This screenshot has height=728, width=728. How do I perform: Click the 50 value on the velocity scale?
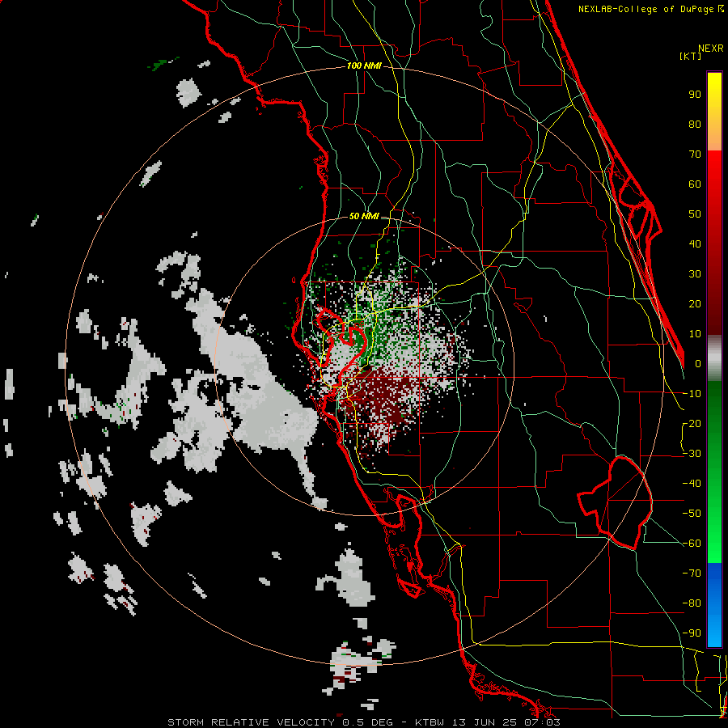pos(695,214)
